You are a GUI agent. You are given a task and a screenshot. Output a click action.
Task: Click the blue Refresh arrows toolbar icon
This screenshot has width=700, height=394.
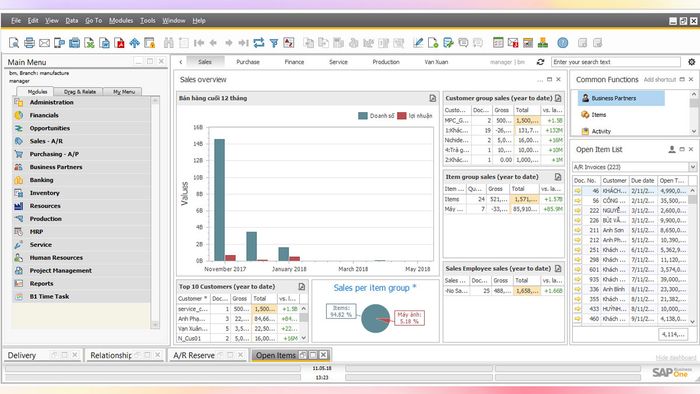[258, 43]
